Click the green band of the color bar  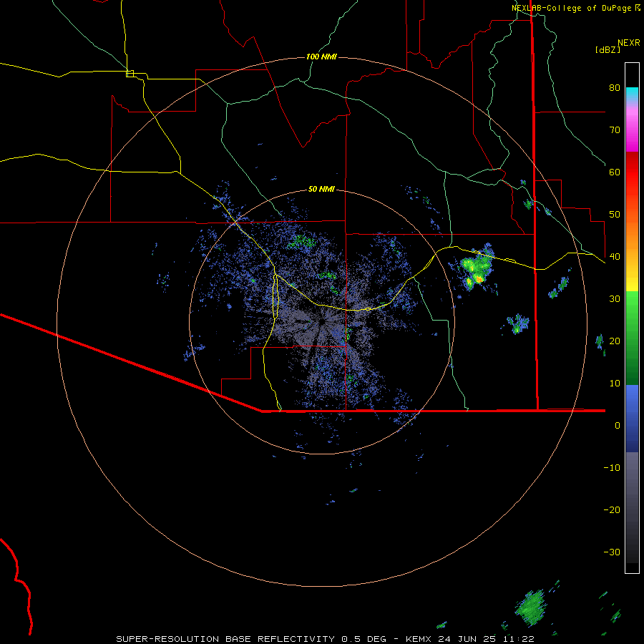click(632, 338)
